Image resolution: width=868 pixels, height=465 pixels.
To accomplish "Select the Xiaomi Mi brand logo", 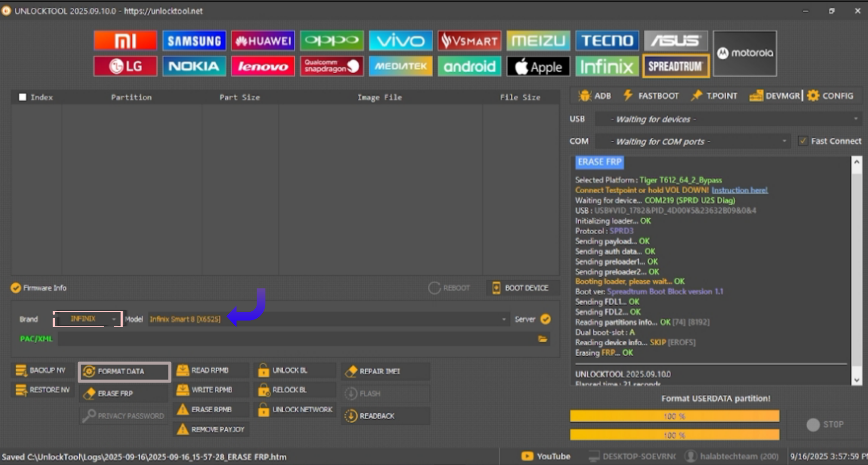I will click(125, 41).
